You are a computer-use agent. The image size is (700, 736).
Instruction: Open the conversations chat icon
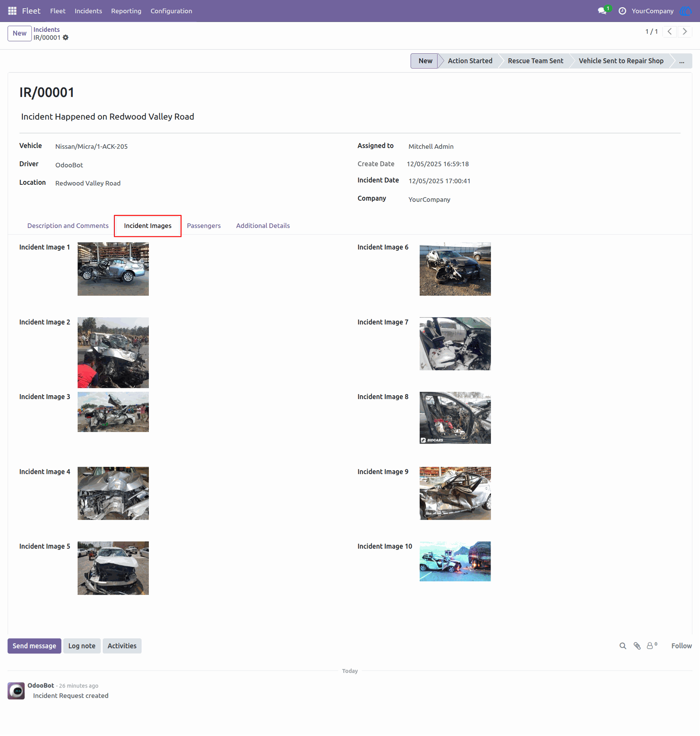click(x=602, y=11)
